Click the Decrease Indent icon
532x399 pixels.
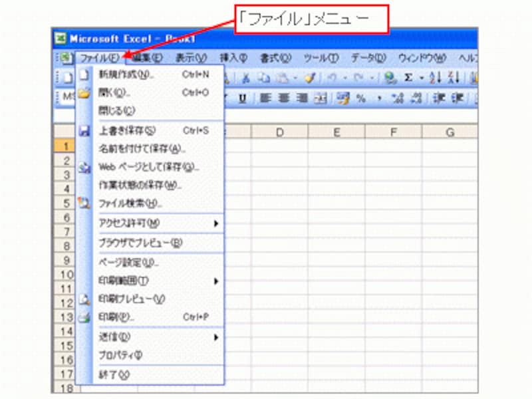(439, 98)
